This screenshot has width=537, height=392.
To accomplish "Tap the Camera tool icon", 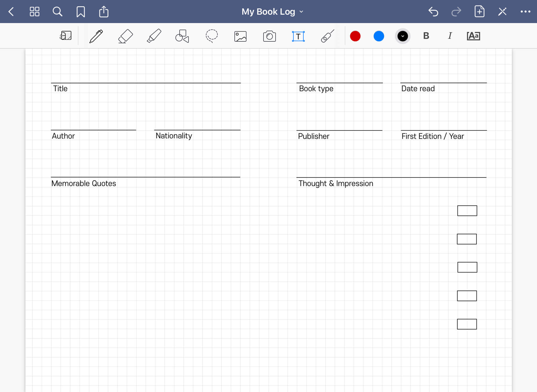I will [x=269, y=36].
